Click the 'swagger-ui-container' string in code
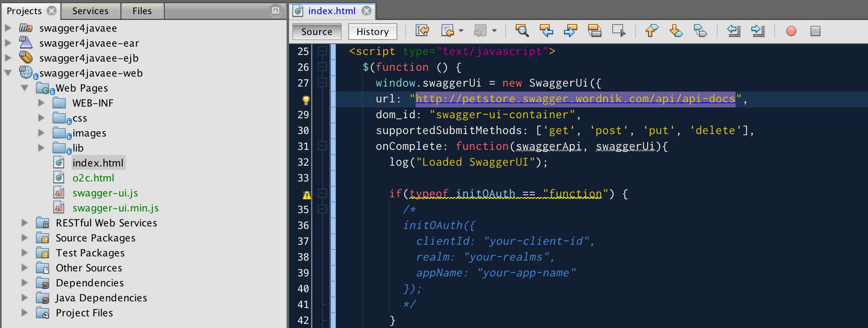 point(502,114)
